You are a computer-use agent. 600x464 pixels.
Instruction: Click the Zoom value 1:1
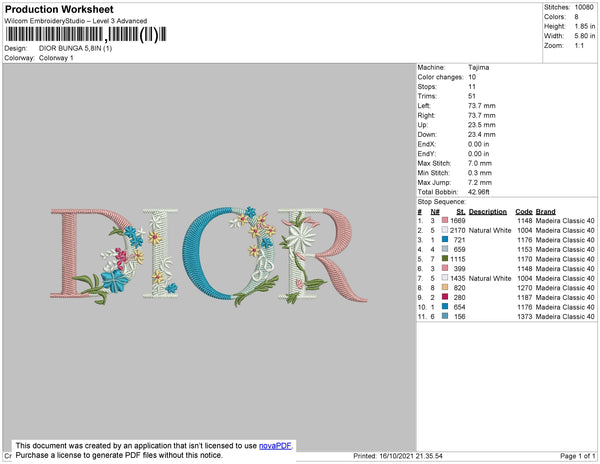pos(579,46)
